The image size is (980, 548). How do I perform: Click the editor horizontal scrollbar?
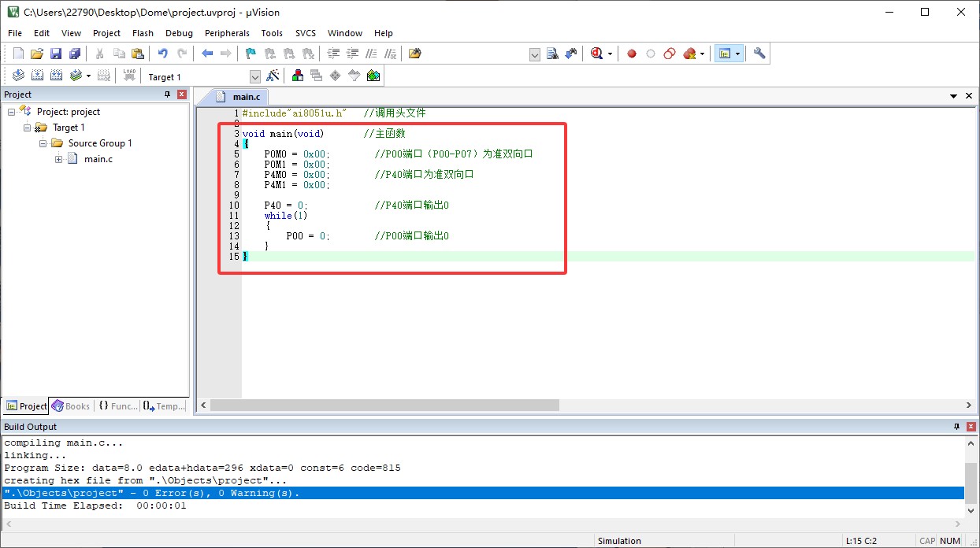tap(386, 405)
